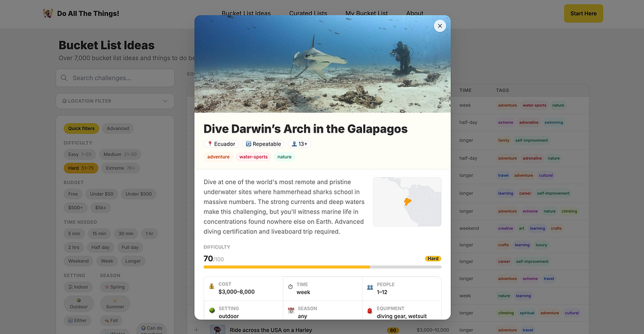The width and height of the screenshot is (644, 334).
Task: Click the People icon in the modal
Action: point(370,287)
